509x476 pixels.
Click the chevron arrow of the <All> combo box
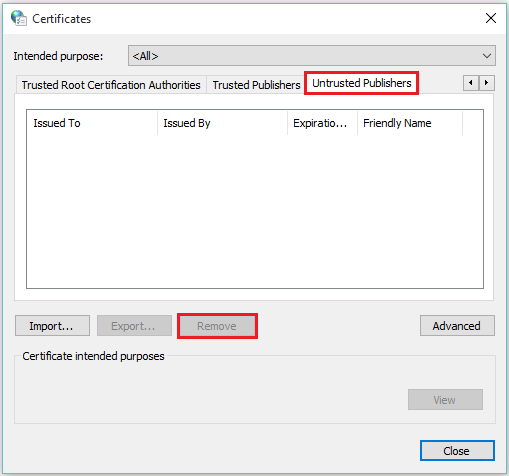[x=487, y=56]
